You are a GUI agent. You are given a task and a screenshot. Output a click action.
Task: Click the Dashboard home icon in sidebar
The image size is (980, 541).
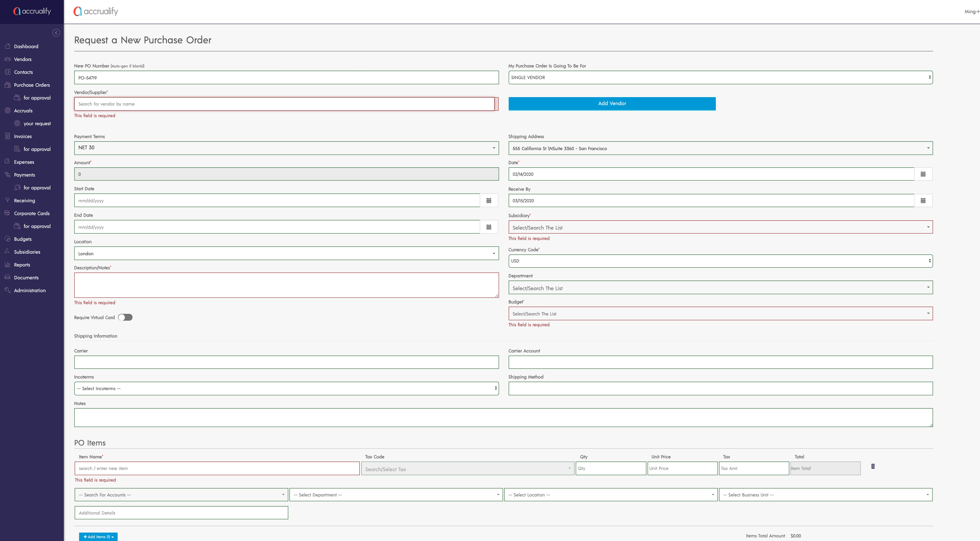click(8, 46)
